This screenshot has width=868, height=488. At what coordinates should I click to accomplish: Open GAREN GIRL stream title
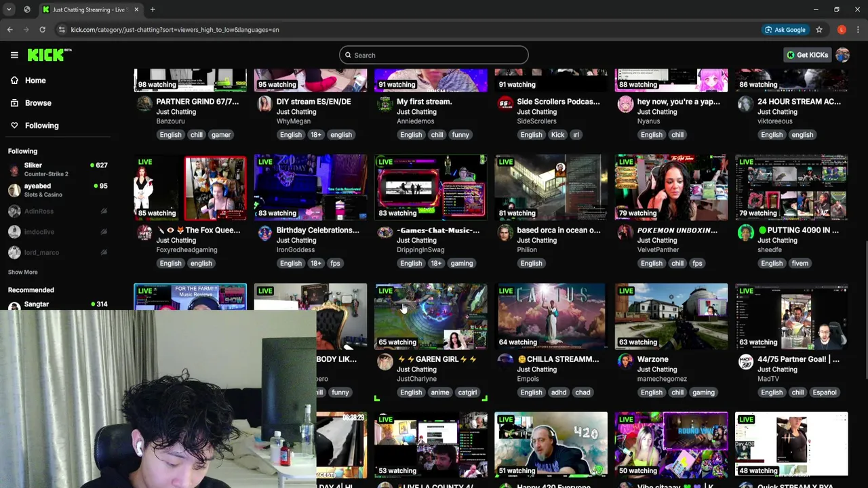click(x=437, y=359)
